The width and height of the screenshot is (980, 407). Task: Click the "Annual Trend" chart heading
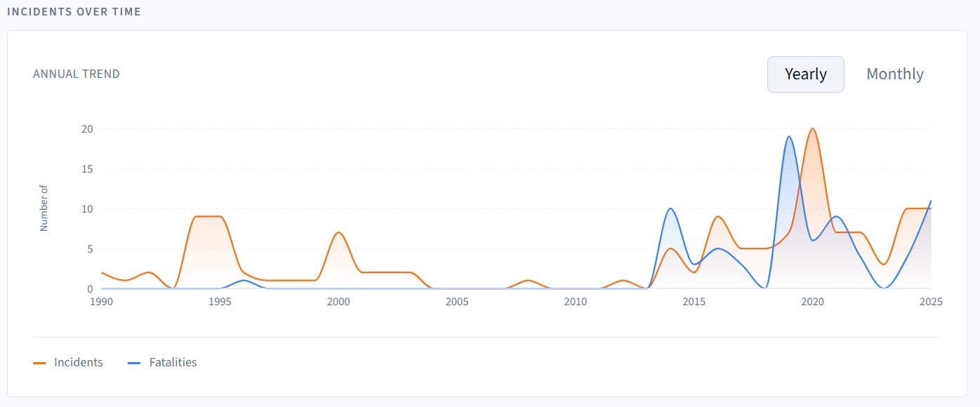tap(77, 74)
